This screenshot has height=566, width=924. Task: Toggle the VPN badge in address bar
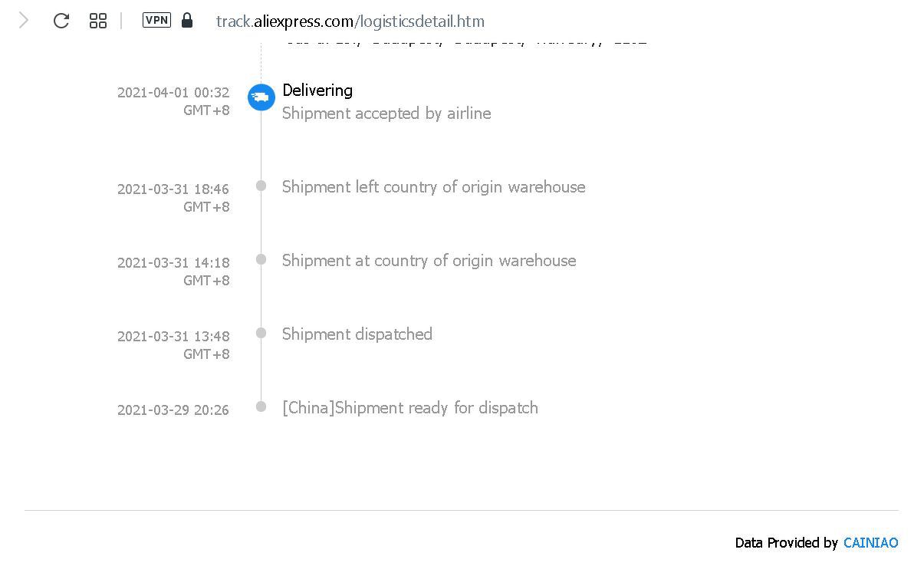(156, 20)
